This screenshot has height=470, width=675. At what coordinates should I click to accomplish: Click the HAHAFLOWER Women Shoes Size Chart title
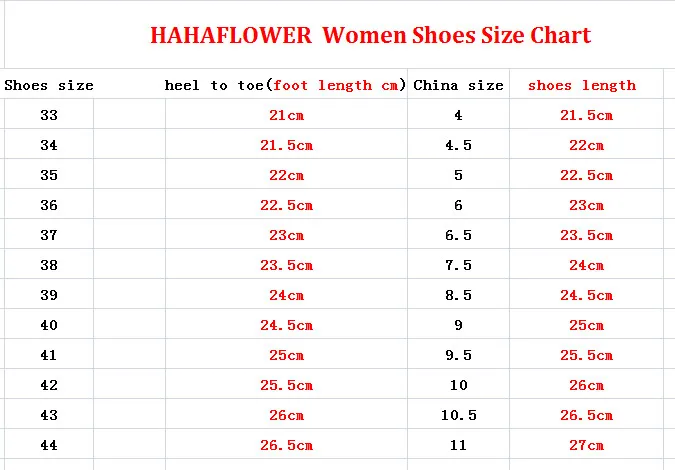pyautogui.click(x=371, y=35)
